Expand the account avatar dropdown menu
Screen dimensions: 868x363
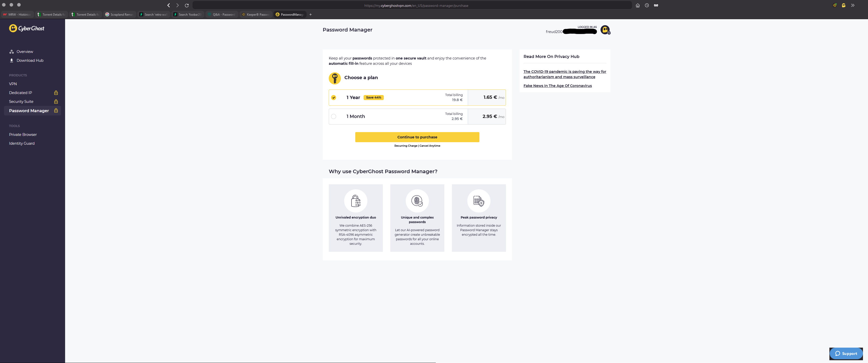pyautogui.click(x=605, y=30)
